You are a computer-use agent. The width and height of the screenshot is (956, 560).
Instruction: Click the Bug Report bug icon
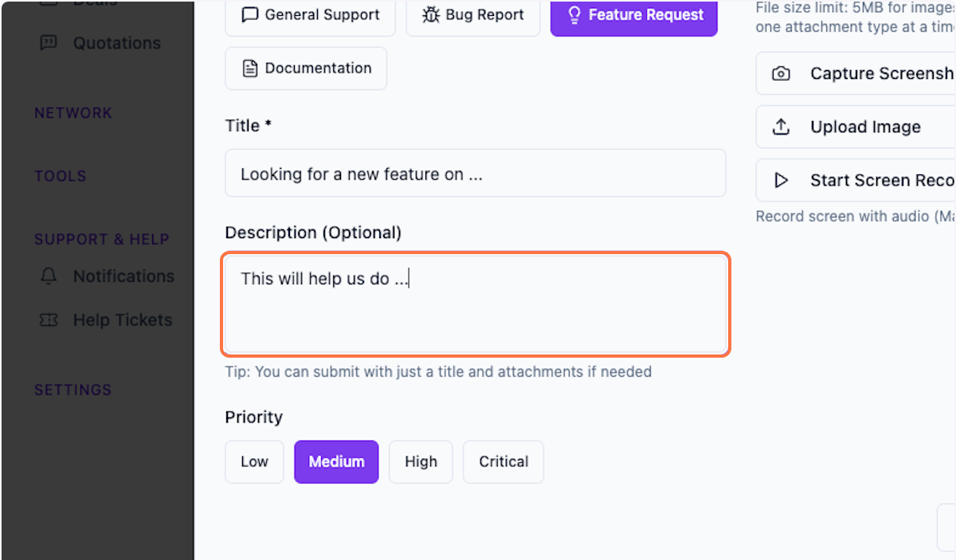point(430,14)
